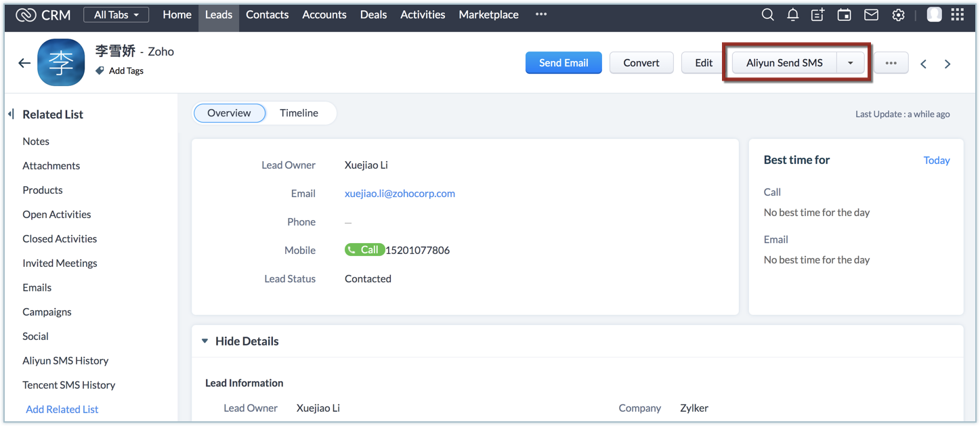
Task: Click the Send Email button
Action: click(563, 63)
